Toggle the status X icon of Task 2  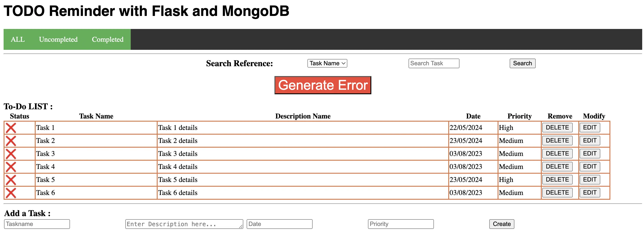(x=11, y=141)
